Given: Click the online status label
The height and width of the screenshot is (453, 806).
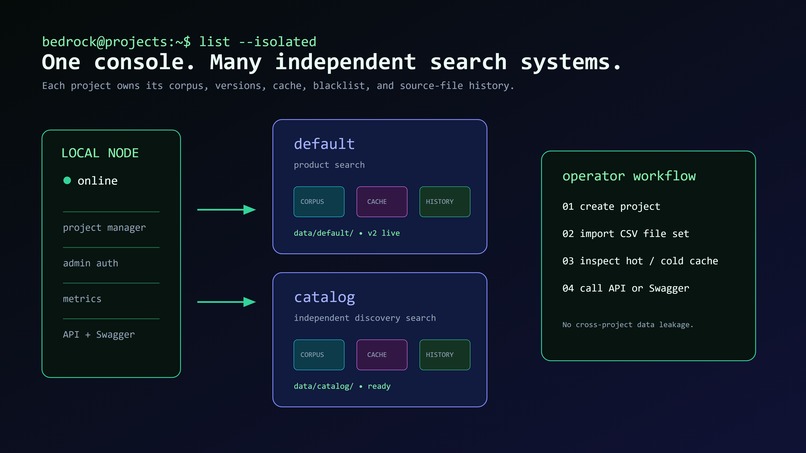Looking at the screenshot, I should 97,180.
